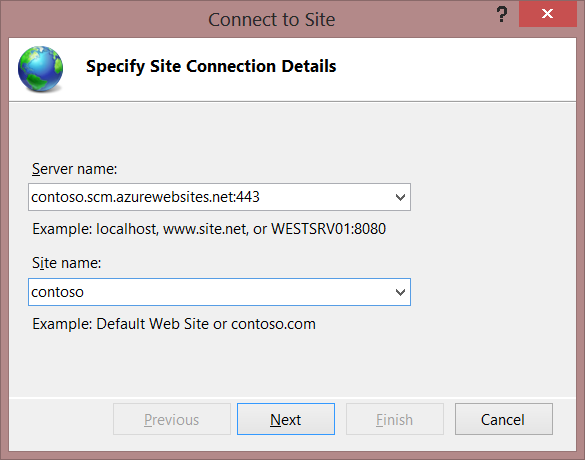Image resolution: width=585 pixels, height=460 pixels.
Task: Click inside the Site name field containing contoso
Action: [219, 292]
